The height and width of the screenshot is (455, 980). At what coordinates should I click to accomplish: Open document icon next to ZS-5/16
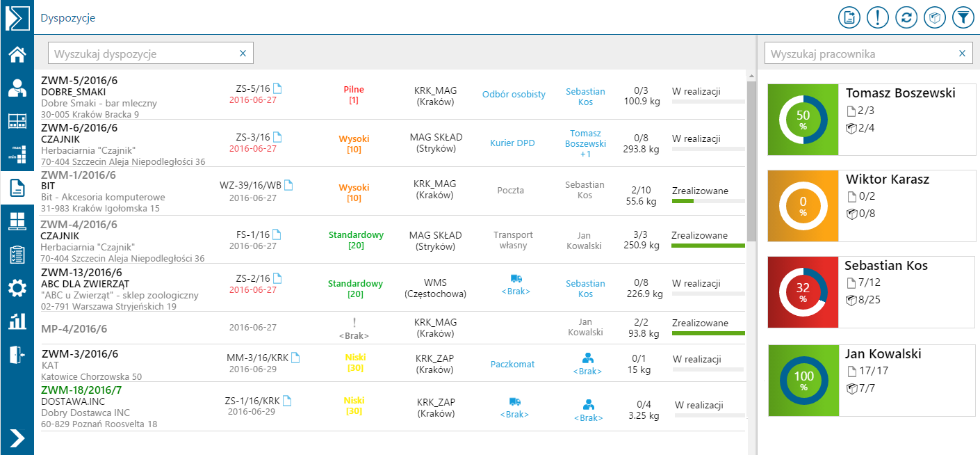tap(277, 88)
